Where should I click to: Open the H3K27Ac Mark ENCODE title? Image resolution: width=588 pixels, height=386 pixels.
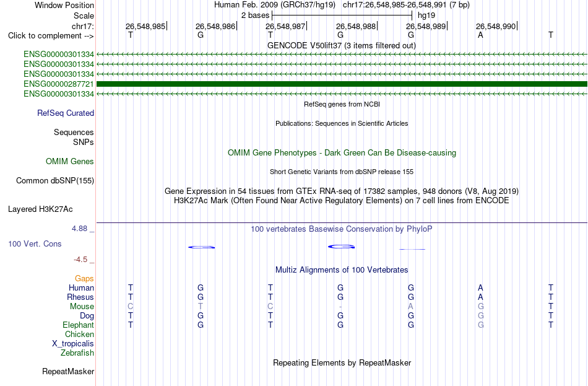click(341, 201)
